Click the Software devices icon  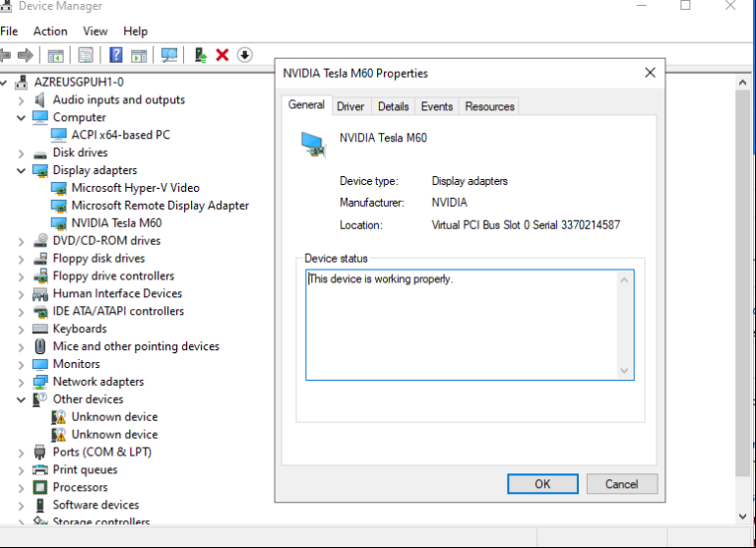point(40,505)
